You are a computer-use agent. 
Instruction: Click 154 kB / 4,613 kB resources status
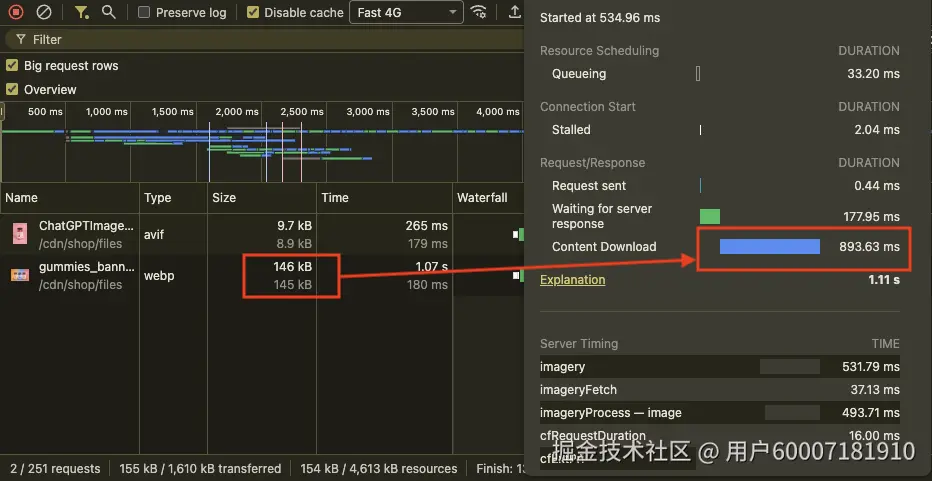tap(379, 469)
